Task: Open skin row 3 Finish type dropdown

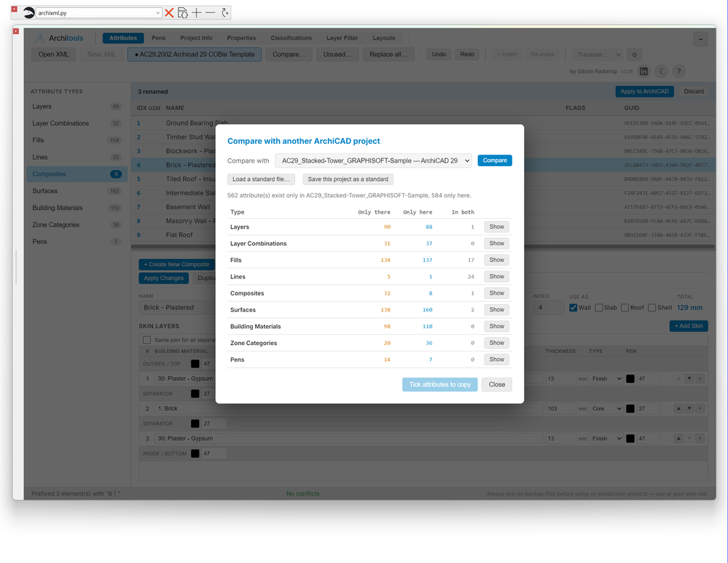Action: point(606,438)
